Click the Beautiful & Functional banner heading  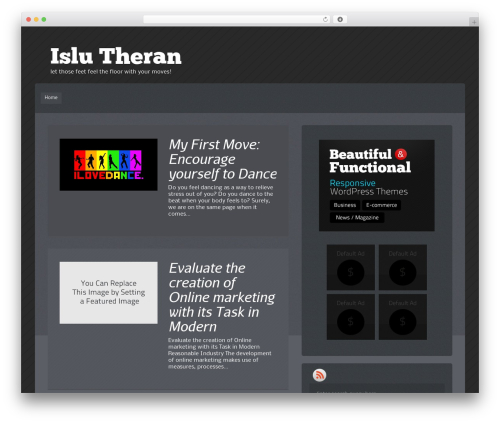click(370, 161)
